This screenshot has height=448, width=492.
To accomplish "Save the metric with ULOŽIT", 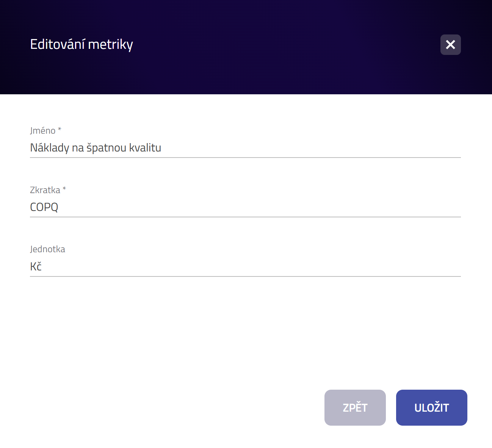I will click(x=431, y=407).
